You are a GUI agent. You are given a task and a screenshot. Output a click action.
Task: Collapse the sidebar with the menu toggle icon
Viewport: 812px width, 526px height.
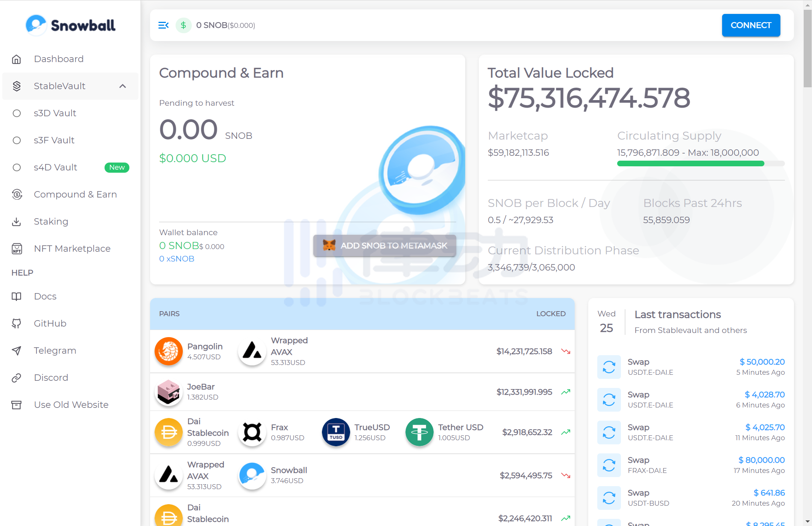coord(164,25)
